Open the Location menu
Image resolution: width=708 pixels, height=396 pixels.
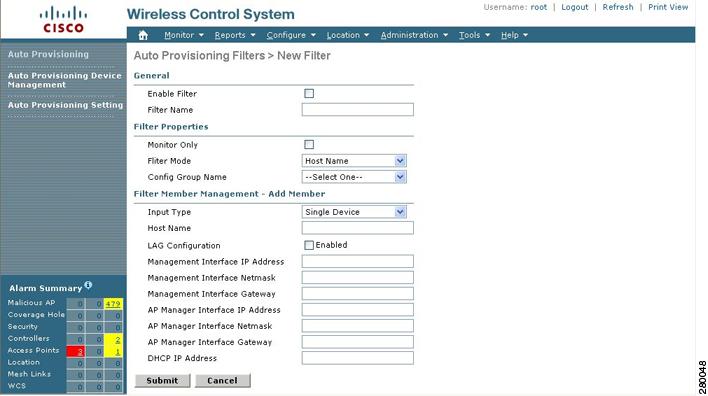point(348,35)
